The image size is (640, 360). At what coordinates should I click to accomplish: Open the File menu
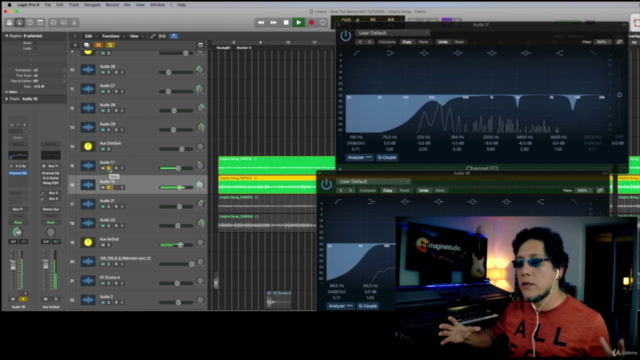click(48, 5)
